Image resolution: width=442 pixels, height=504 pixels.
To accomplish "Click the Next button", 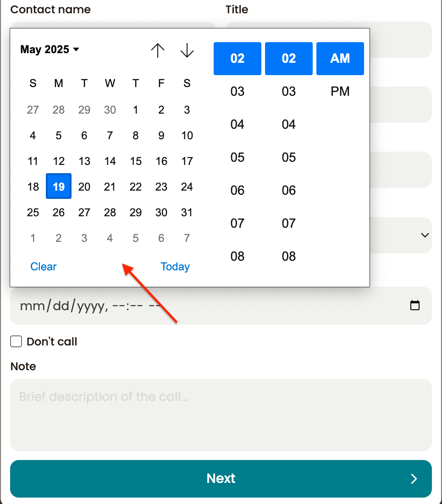I will [221, 479].
